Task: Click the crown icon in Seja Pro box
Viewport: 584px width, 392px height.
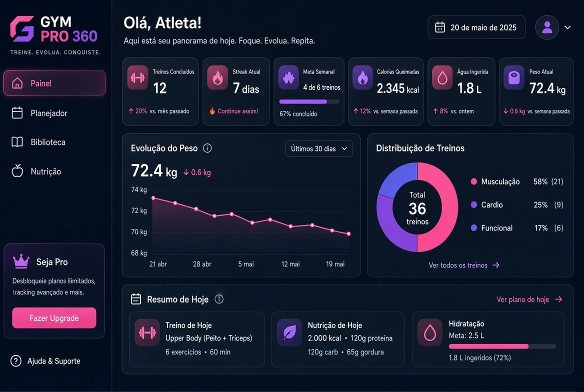Action: pos(21,261)
